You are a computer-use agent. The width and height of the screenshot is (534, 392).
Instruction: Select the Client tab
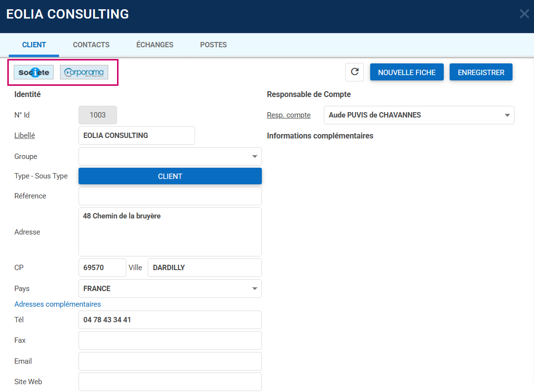(34, 45)
